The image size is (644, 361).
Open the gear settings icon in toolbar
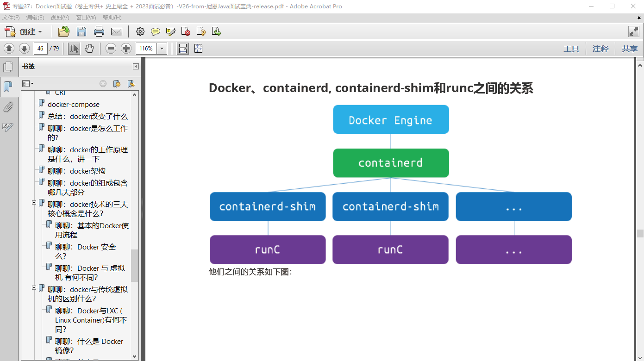pos(140,31)
